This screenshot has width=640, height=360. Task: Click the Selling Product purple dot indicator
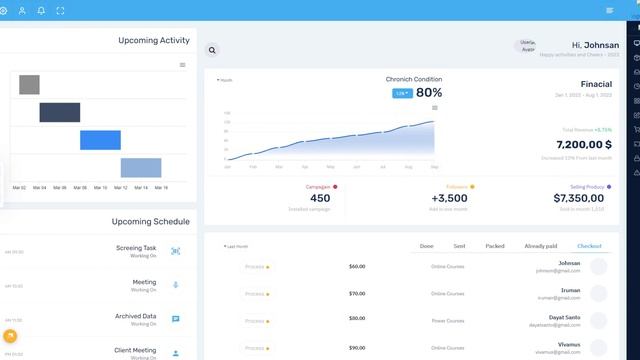(x=609, y=187)
